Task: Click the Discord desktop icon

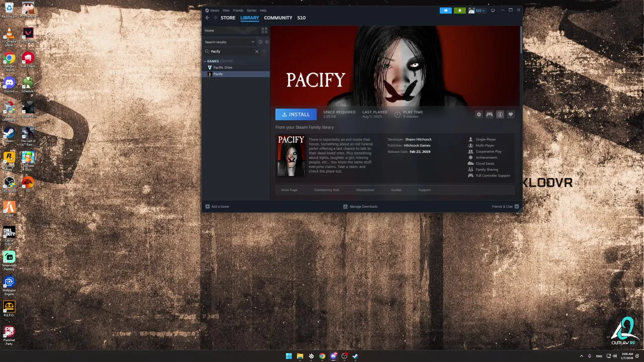Action: 9,84
